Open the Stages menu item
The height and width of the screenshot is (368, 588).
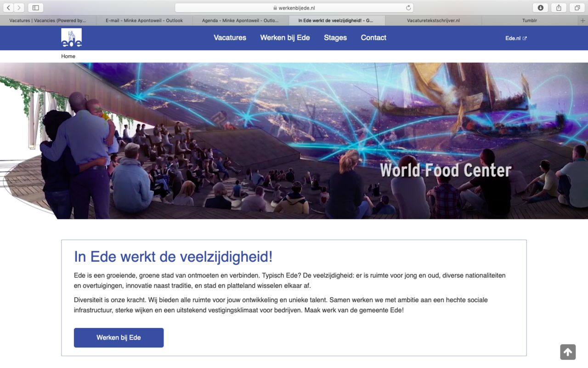tap(335, 38)
